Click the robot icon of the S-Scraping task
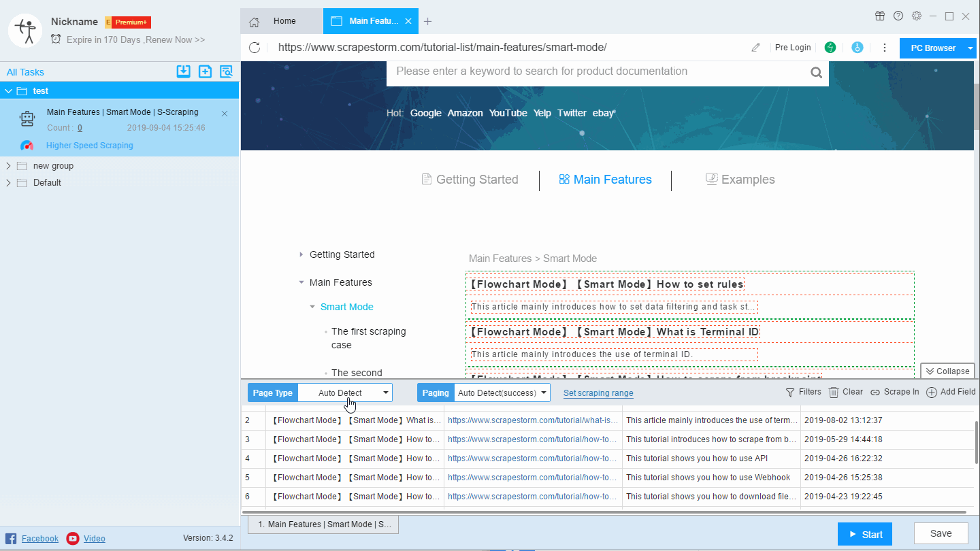 [27, 119]
